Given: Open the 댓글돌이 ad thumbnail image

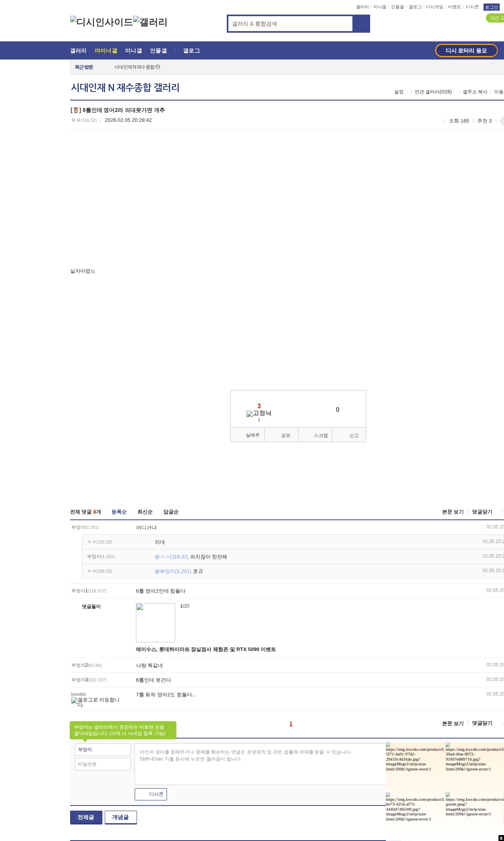Looking at the screenshot, I should tap(156, 623).
